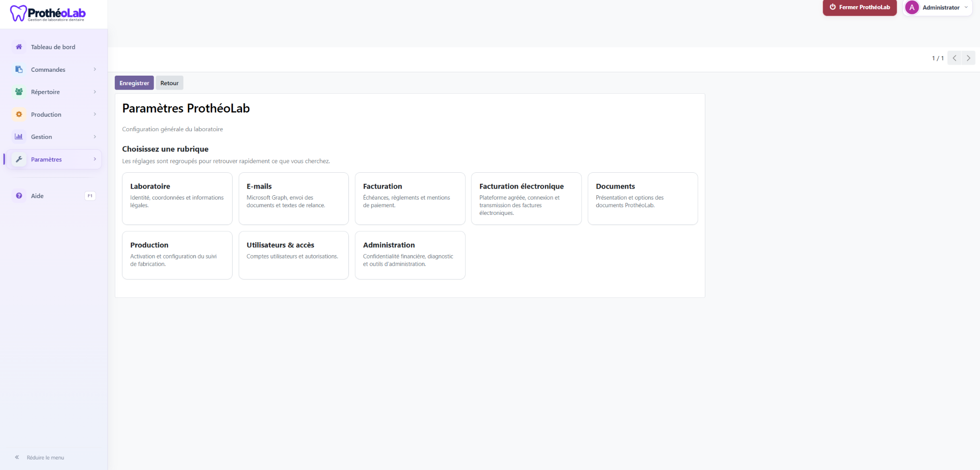The image size is (980, 470).
Task: Open the Production settings card
Action: (x=177, y=256)
